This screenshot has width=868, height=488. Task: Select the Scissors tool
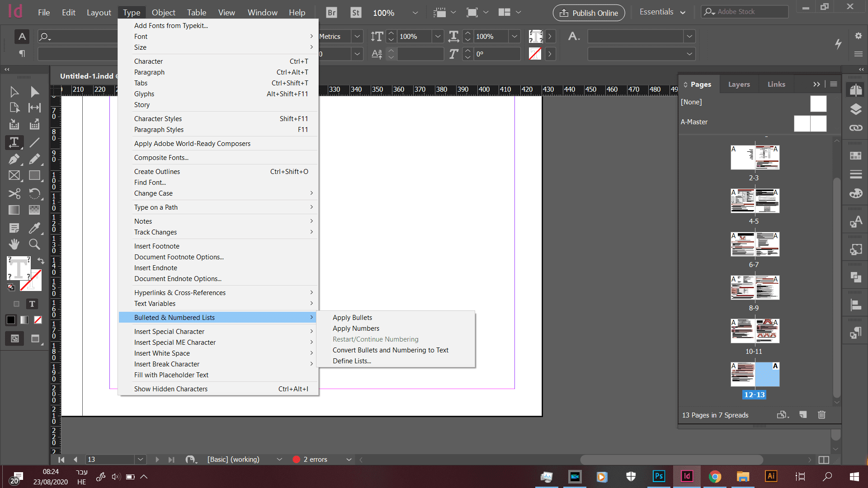pyautogui.click(x=14, y=194)
